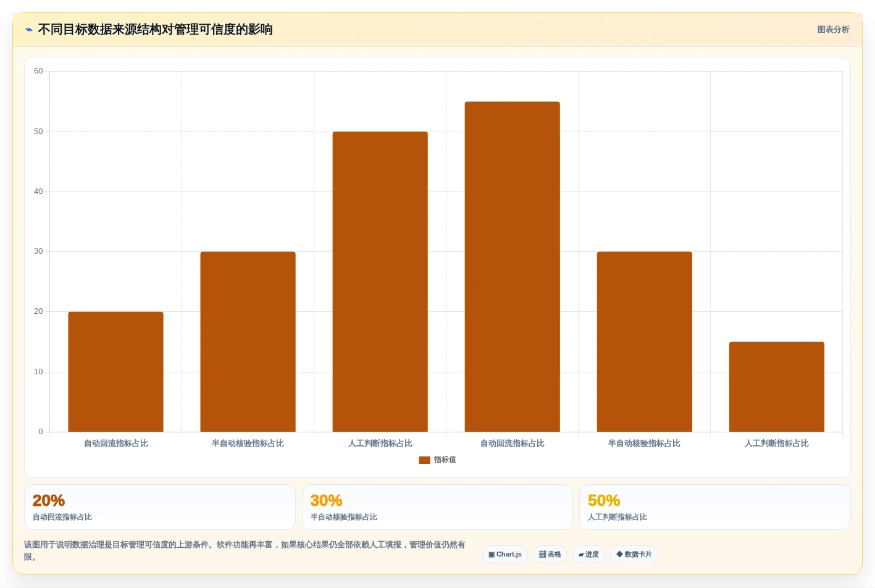Click the 图表分析 label in the header
Screen dimensions: 875x588
[833, 30]
